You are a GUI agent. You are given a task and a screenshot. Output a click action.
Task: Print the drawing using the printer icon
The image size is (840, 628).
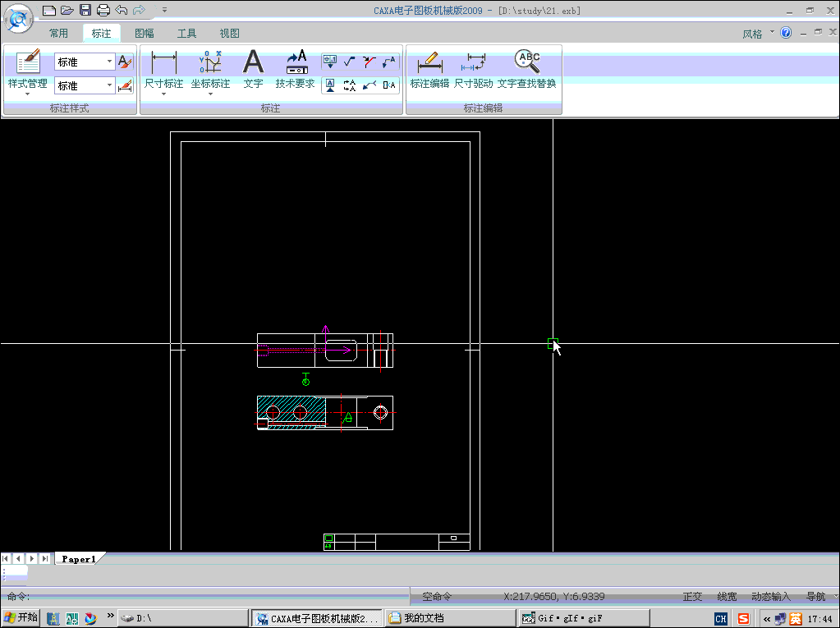pos(103,10)
